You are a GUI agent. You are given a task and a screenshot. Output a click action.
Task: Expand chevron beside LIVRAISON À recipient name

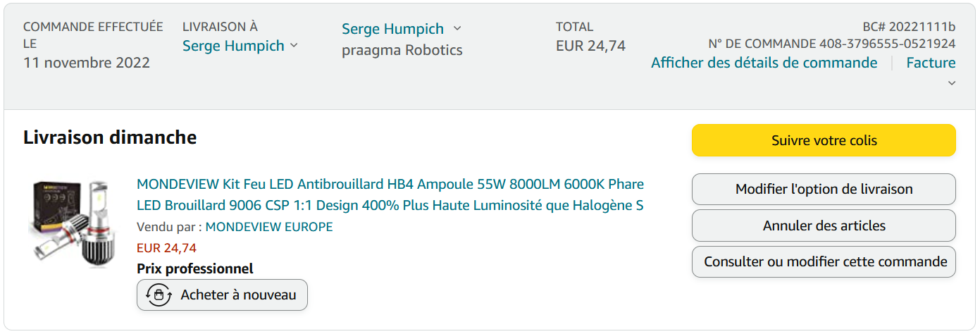coord(294,46)
